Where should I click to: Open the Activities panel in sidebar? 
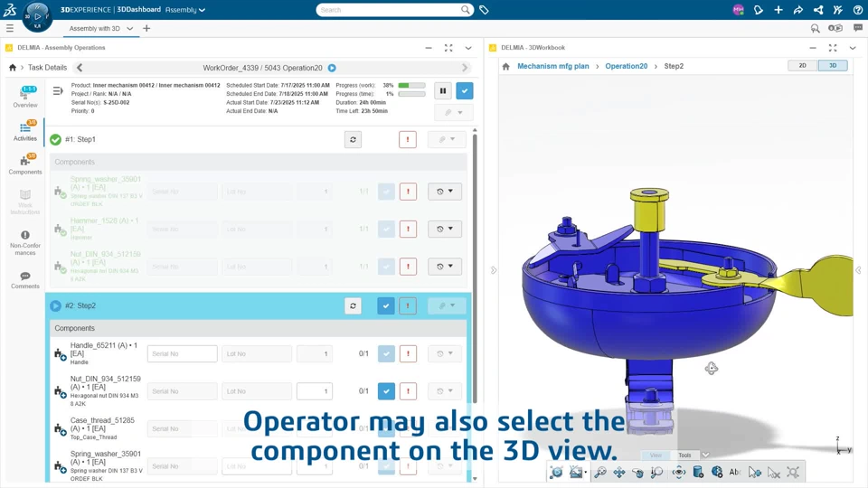tap(25, 132)
